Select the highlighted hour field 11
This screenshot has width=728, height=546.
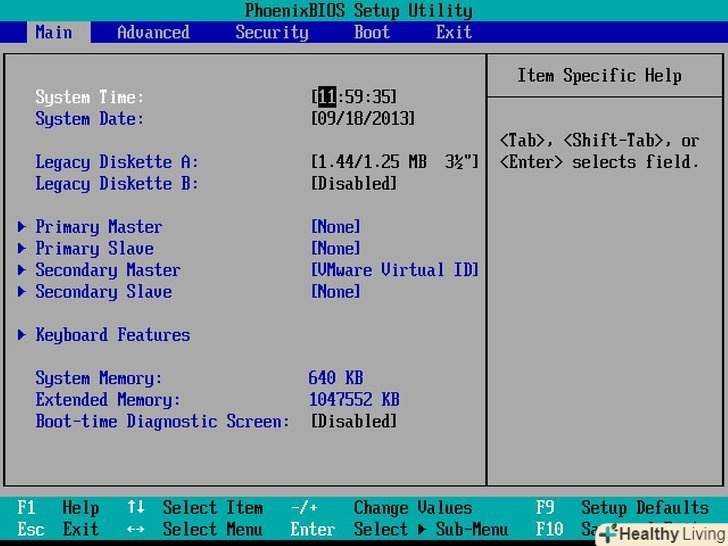point(327,97)
